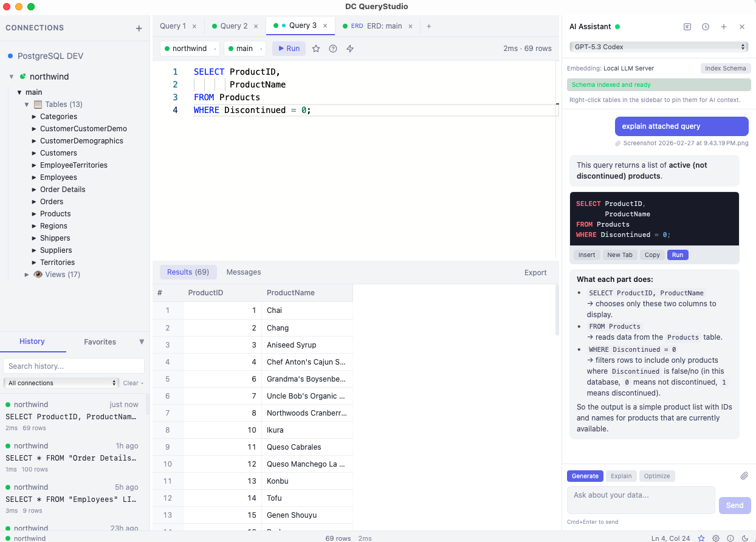Viewport: 756px width, 542px height.
Task: Run the current SQL query
Action: (288, 48)
